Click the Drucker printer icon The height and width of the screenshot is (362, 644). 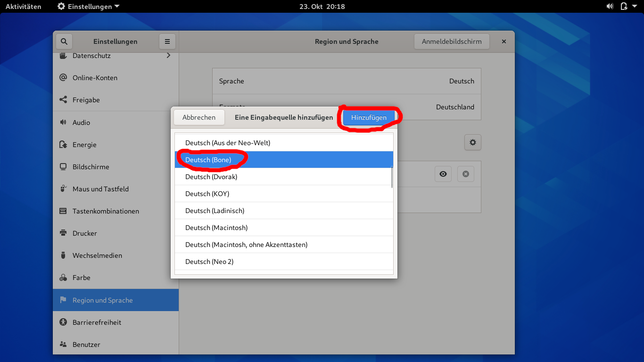[63, 233]
